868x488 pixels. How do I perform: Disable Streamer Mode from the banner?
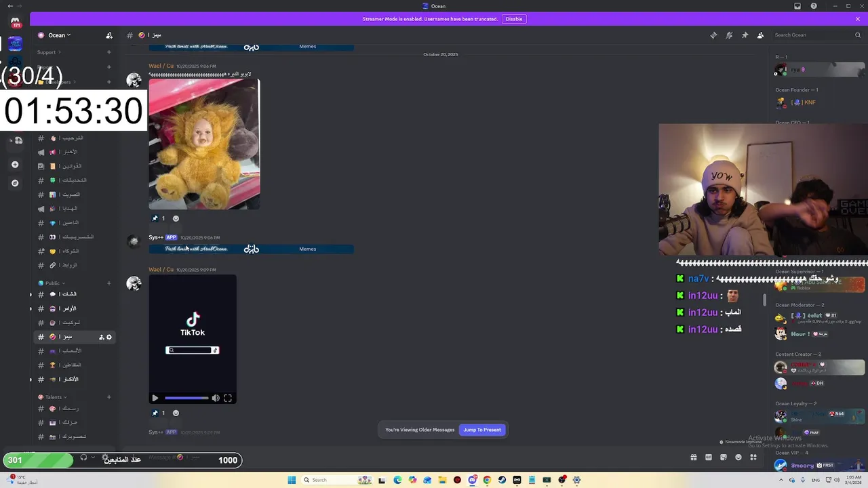click(514, 19)
